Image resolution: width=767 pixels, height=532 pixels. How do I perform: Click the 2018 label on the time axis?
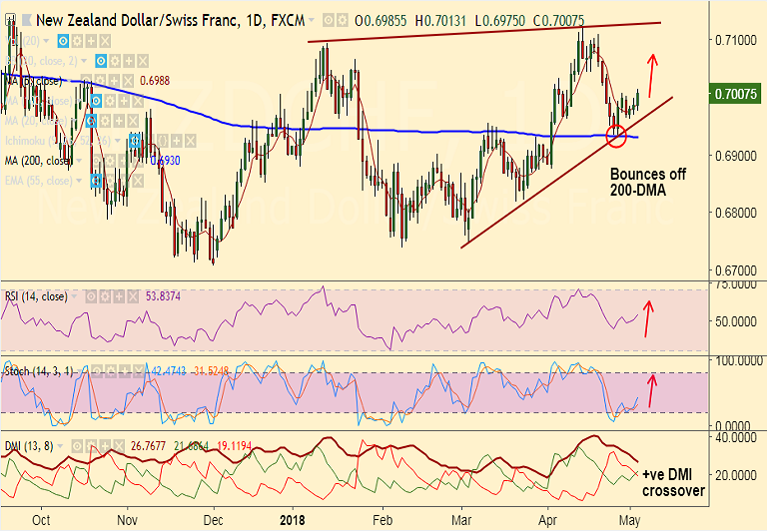click(293, 520)
